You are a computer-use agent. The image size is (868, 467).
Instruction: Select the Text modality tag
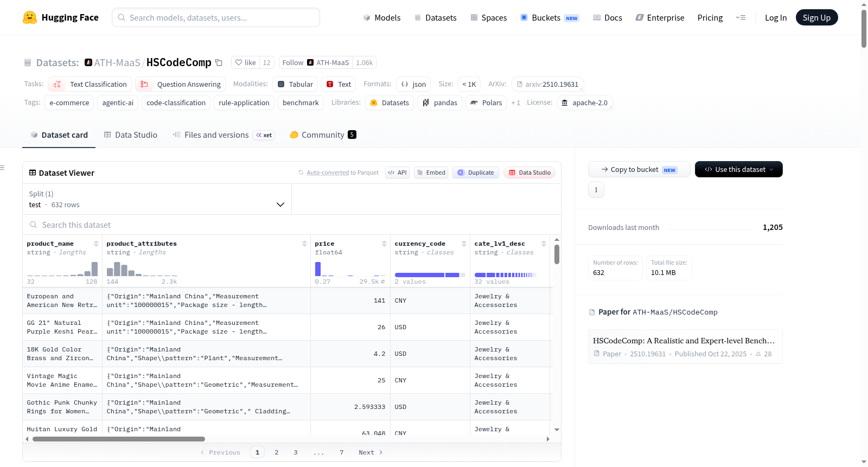339,84
